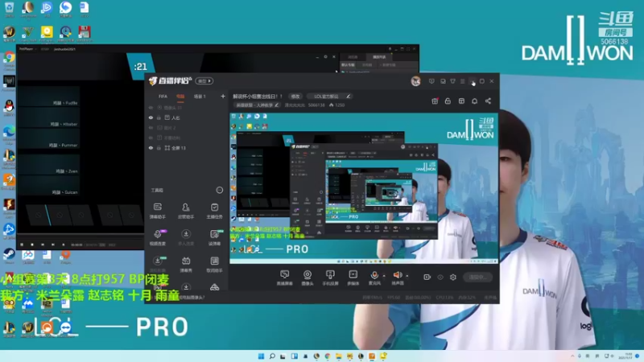Edit the 英雄联盟 category tag
Viewport: 644px width, 362px height.
(258, 105)
